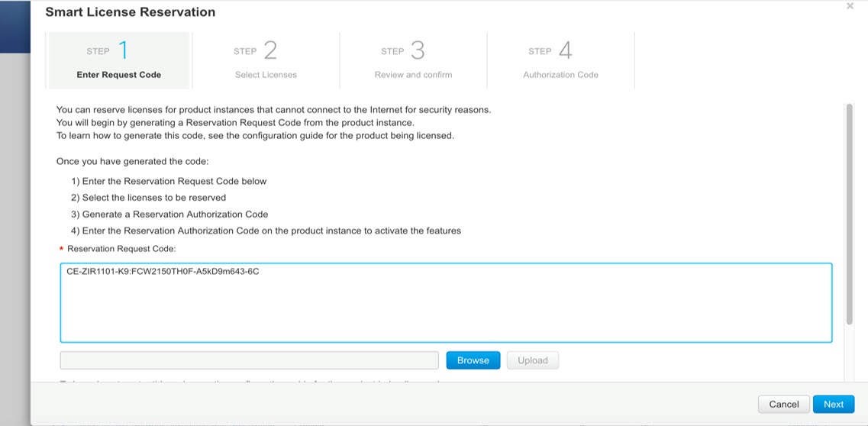Click instruction 3 about generating an authorization code
This screenshot has height=426, width=868.
(x=169, y=214)
